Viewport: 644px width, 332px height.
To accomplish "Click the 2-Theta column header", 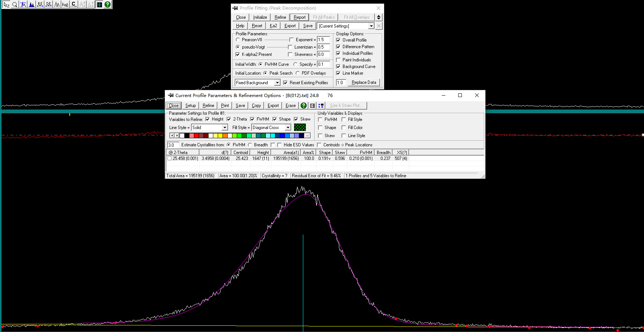I will [x=182, y=152].
